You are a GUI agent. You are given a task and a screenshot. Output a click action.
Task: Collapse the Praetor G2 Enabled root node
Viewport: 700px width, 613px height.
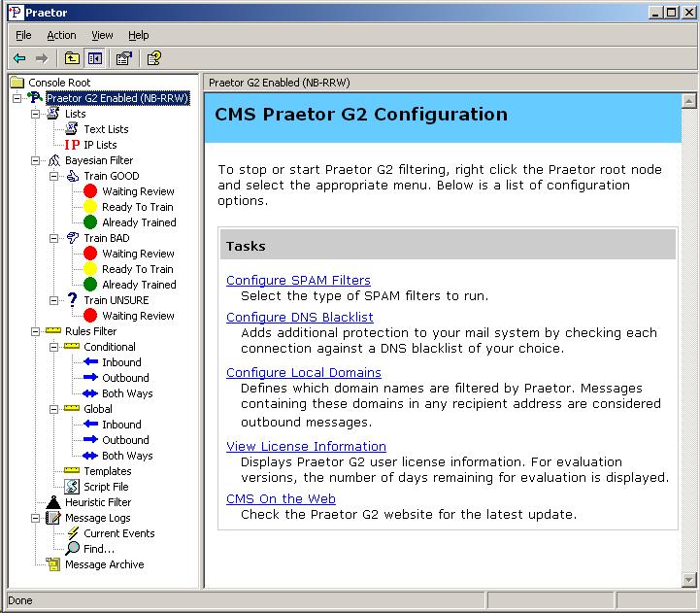(x=17, y=98)
